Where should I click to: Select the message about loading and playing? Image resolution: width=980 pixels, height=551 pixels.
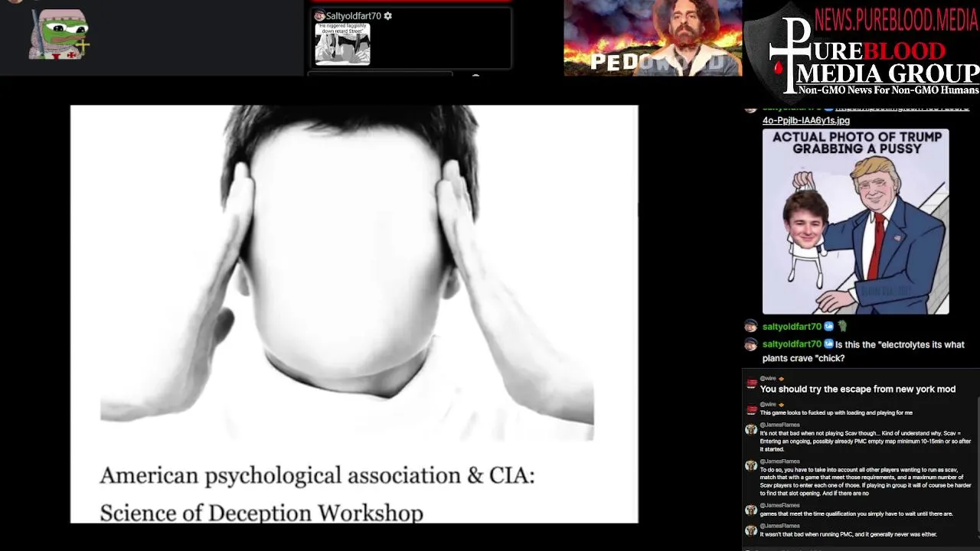[836, 413]
